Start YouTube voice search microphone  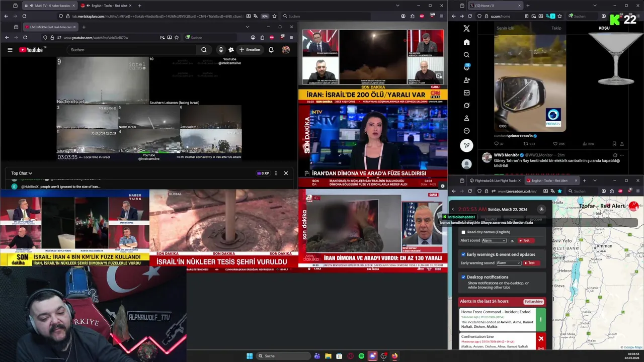pyautogui.click(x=220, y=50)
